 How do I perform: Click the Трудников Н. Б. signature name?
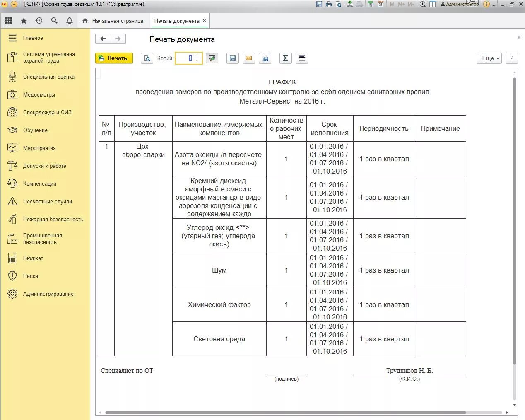pyautogui.click(x=409, y=371)
